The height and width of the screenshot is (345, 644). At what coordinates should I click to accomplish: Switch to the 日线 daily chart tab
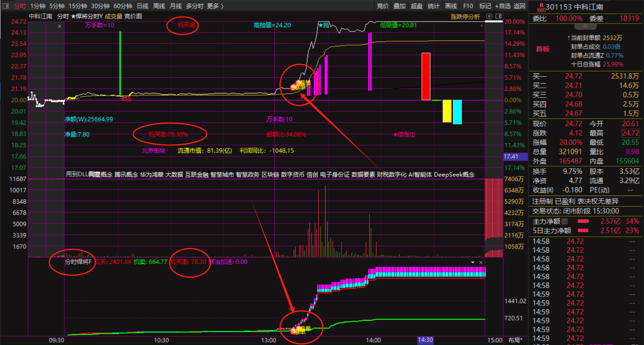[143, 6]
